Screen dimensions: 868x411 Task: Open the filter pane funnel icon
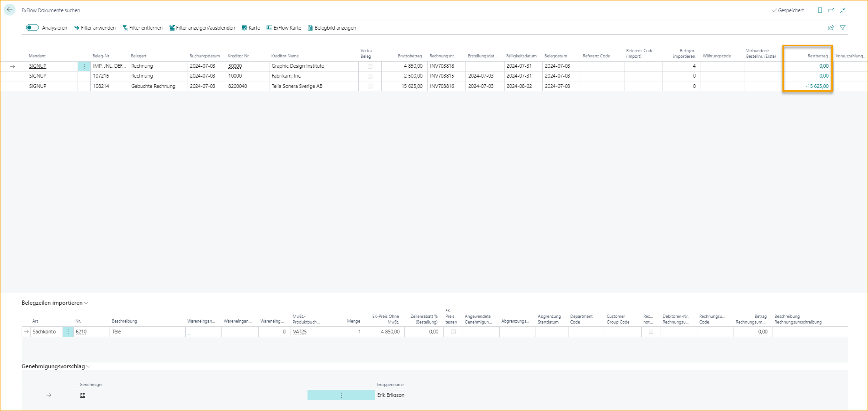point(843,28)
